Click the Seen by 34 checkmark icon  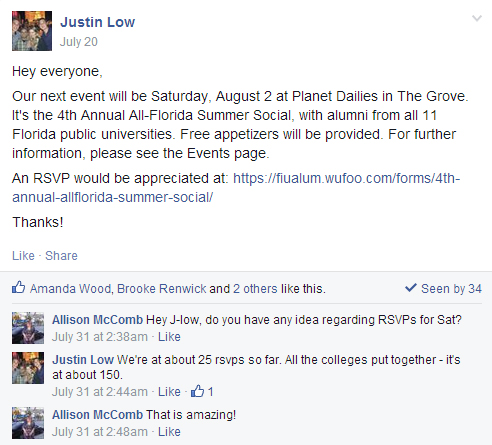tap(411, 287)
